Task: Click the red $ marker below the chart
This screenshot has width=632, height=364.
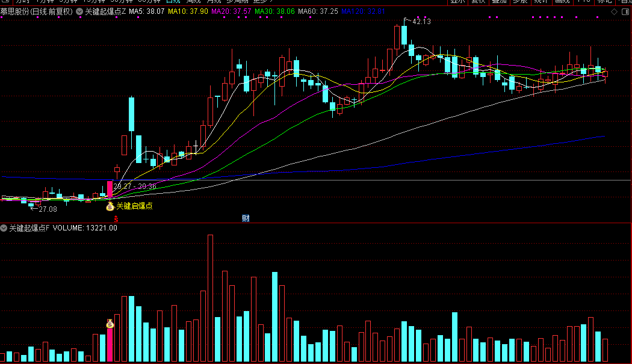Action: coord(116,219)
